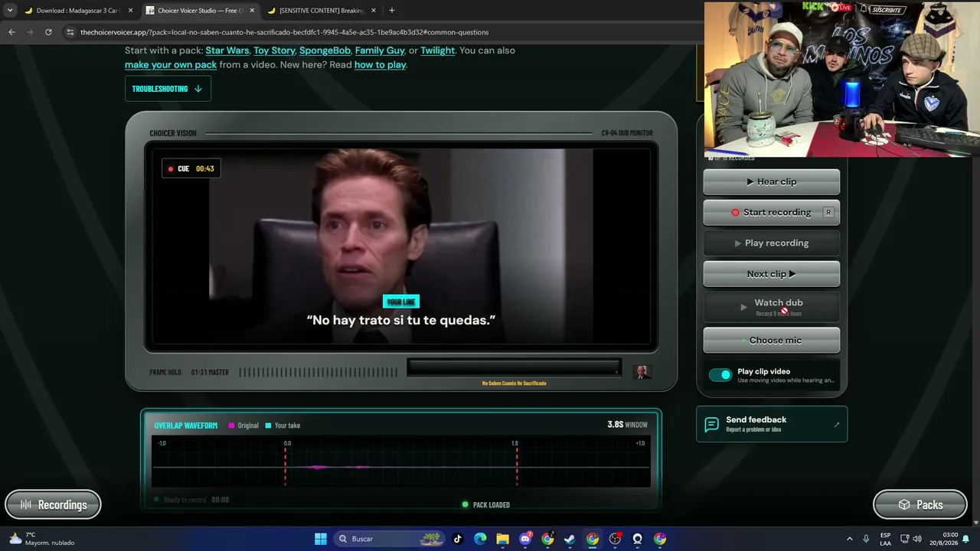This screenshot has width=980, height=551.
Task: Open TikTok from the taskbar
Action: (x=458, y=539)
